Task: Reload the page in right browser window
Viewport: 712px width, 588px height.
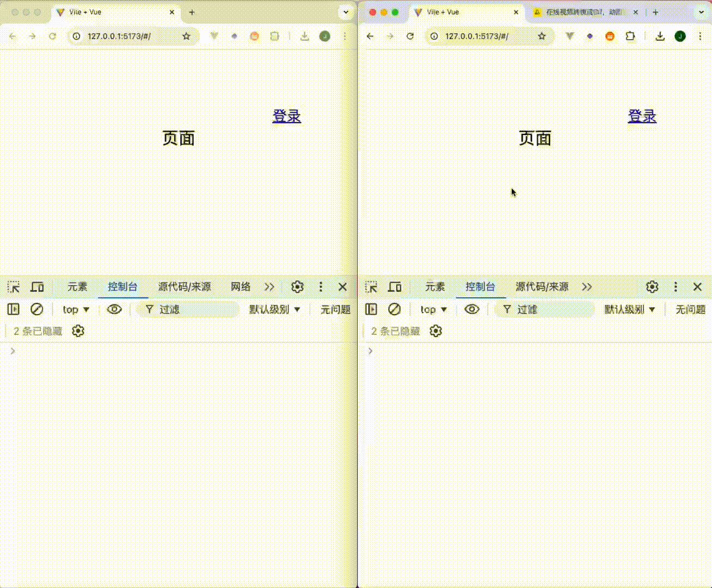Action: point(410,36)
